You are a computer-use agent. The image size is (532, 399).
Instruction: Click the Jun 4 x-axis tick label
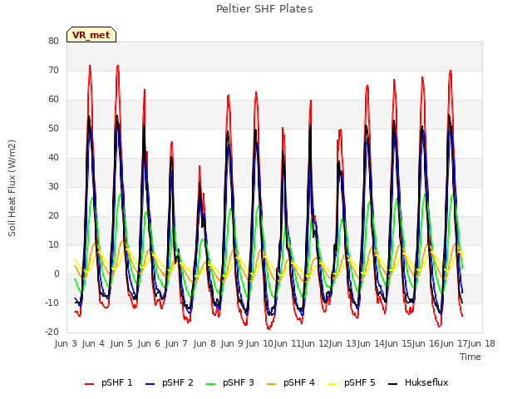coord(93,343)
